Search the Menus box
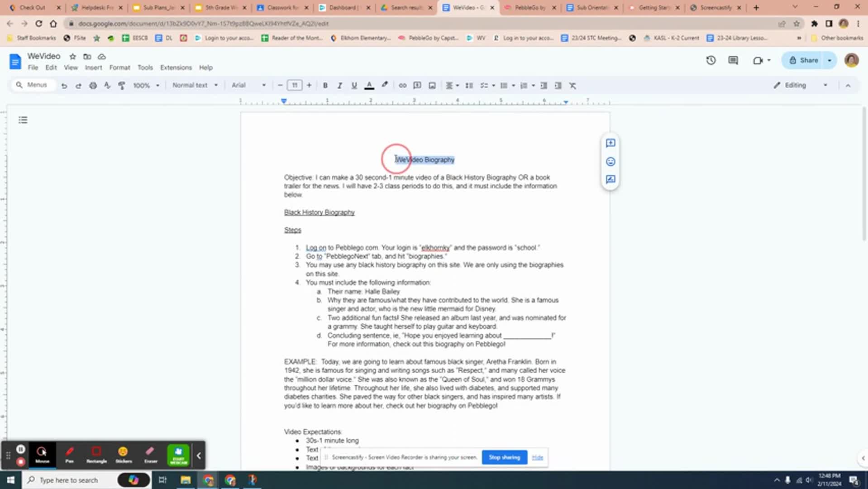Viewport: 868px width, 489px height. tap(33, 85)
